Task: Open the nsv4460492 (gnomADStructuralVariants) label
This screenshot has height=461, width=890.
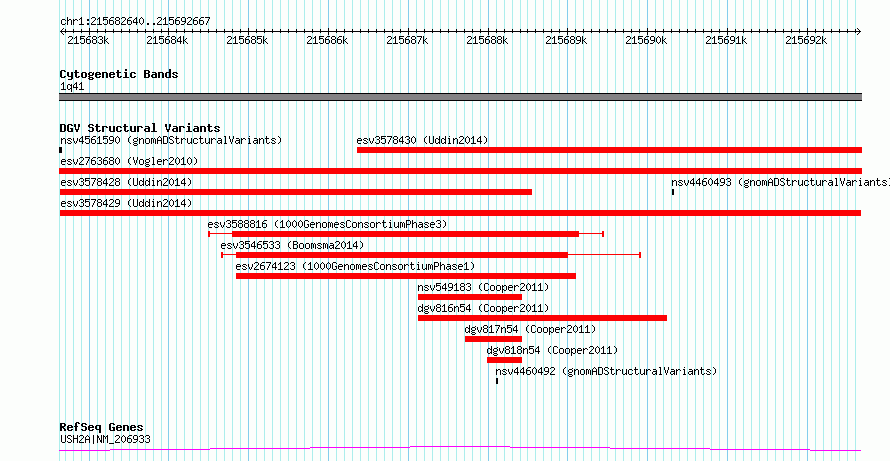Action: pyautogui.click(x=606, y=371)
